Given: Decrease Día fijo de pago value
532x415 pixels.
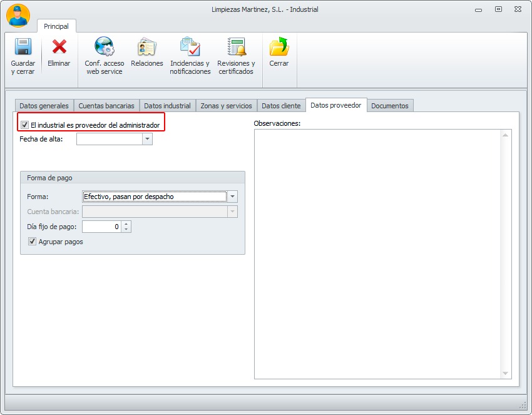Looking at the screenshot, I should click(x=126, y=229).
